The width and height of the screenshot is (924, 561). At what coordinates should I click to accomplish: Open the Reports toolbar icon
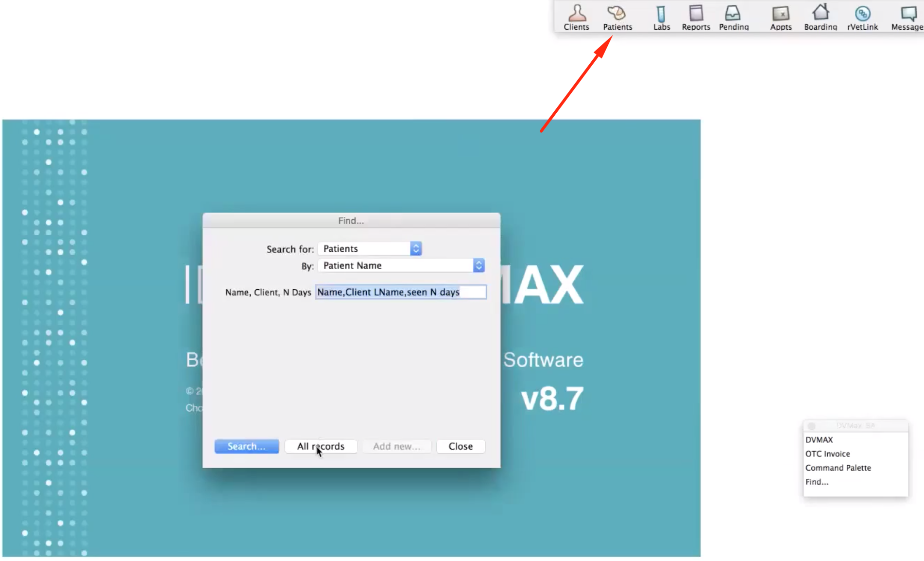(696, 17)
